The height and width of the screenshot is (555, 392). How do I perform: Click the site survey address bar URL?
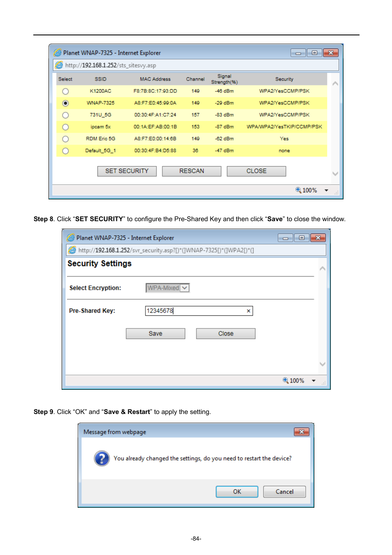pos(111,65)
